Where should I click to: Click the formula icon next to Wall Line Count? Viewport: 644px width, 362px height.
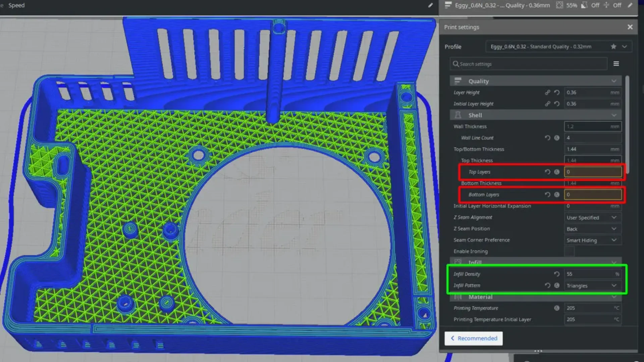tap(557, 138)
